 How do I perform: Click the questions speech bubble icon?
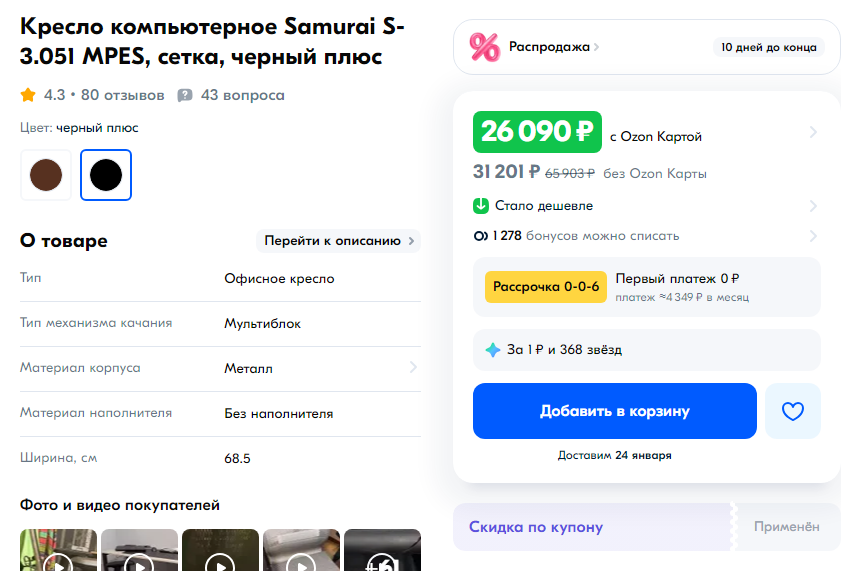(x=185, y=96)
